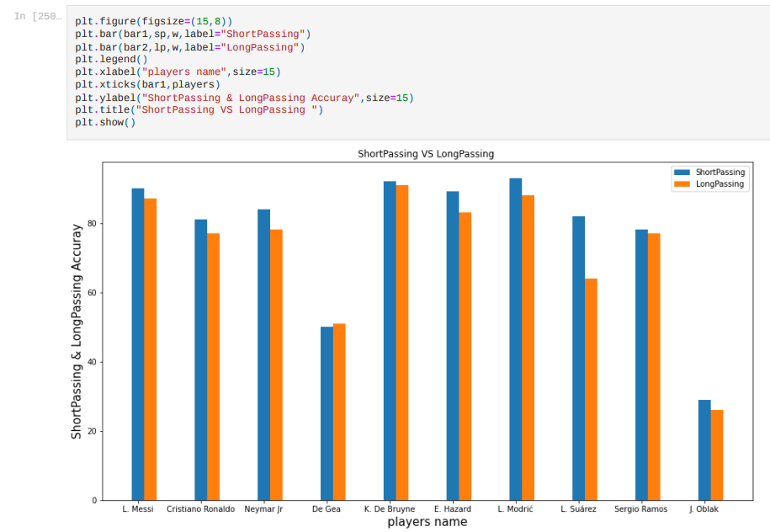Click the y-axis tick value 80

point(92,224)
